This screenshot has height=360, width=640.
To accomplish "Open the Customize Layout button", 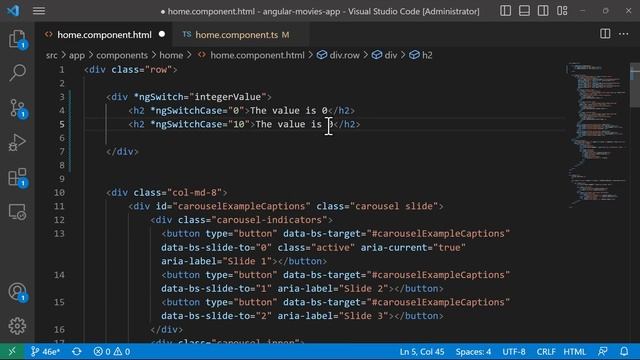I will 562,11.
